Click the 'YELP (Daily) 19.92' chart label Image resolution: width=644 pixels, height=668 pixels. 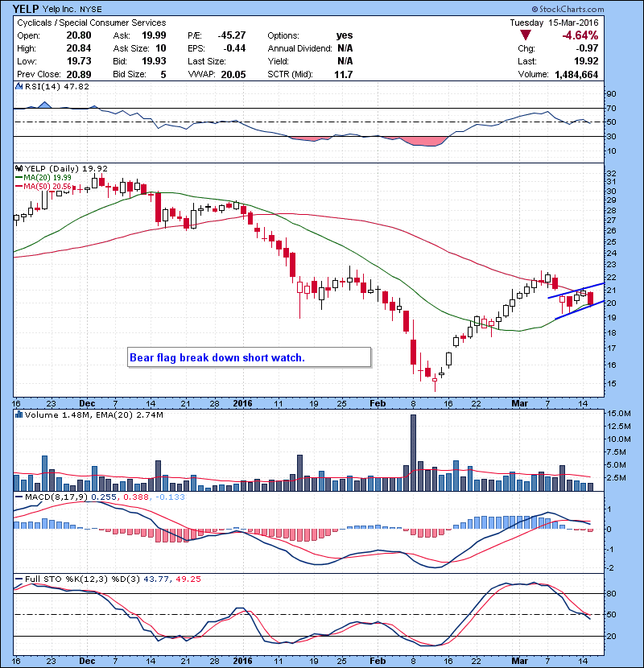coord(66,169)
